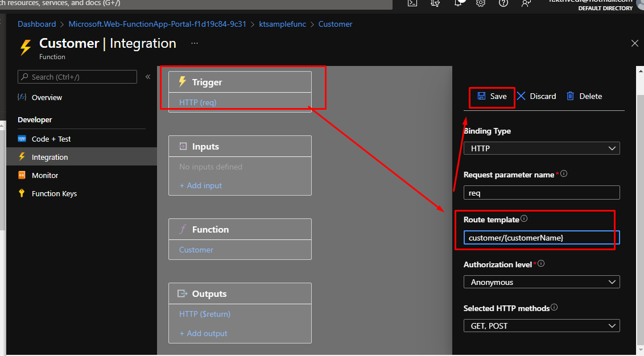Open Code + Test in sidebar

tap(51, 139)
